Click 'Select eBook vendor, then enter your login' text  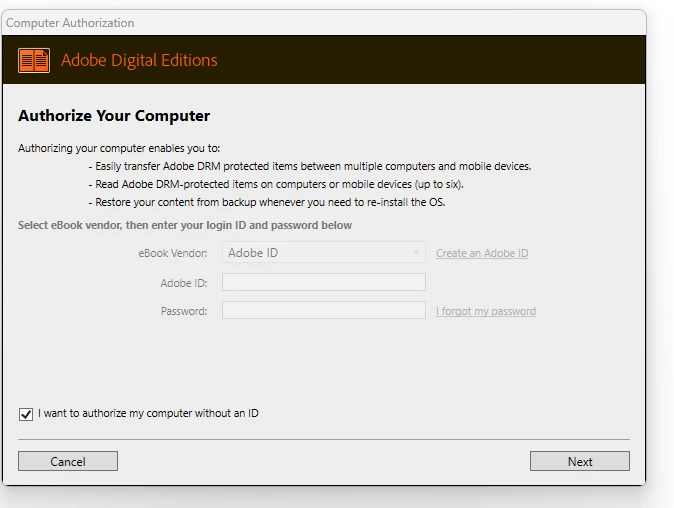(x=185, y=225)
